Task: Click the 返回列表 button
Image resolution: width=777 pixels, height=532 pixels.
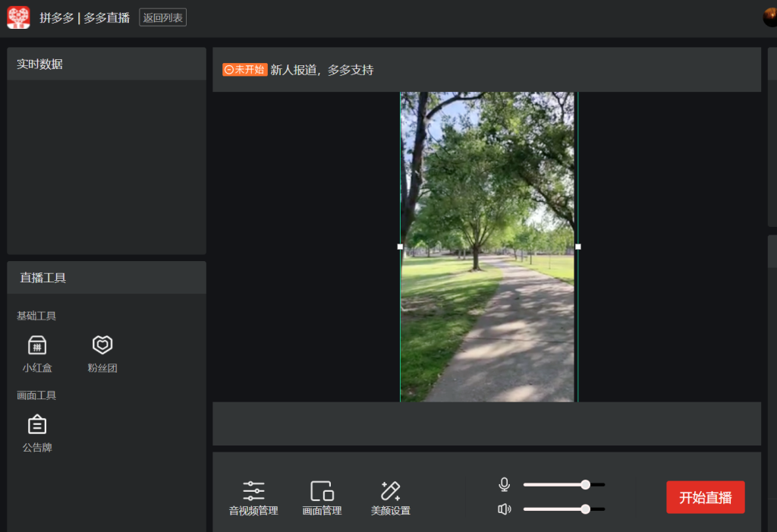Action: 162,17
